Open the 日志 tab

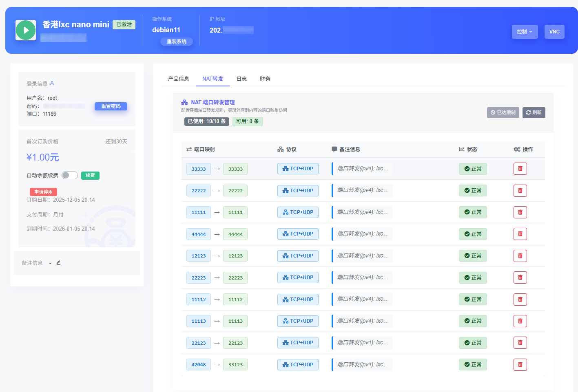click(241, 79)
